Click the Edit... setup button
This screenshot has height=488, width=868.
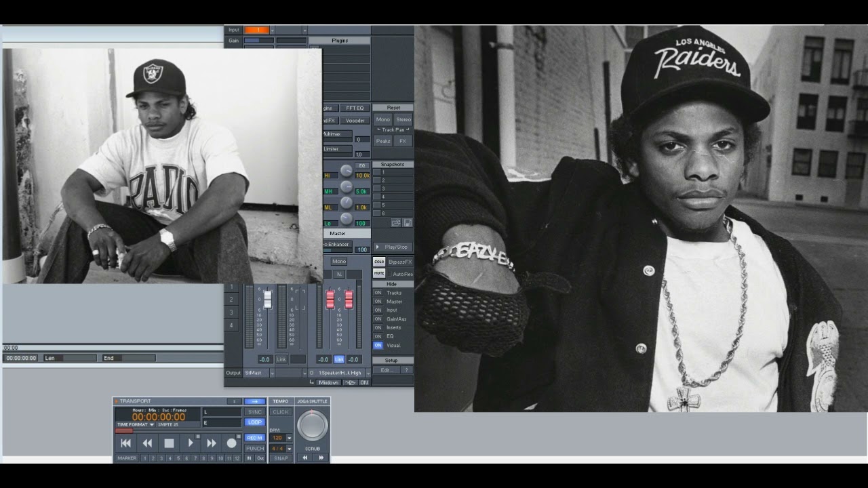[x=387, y=370]
